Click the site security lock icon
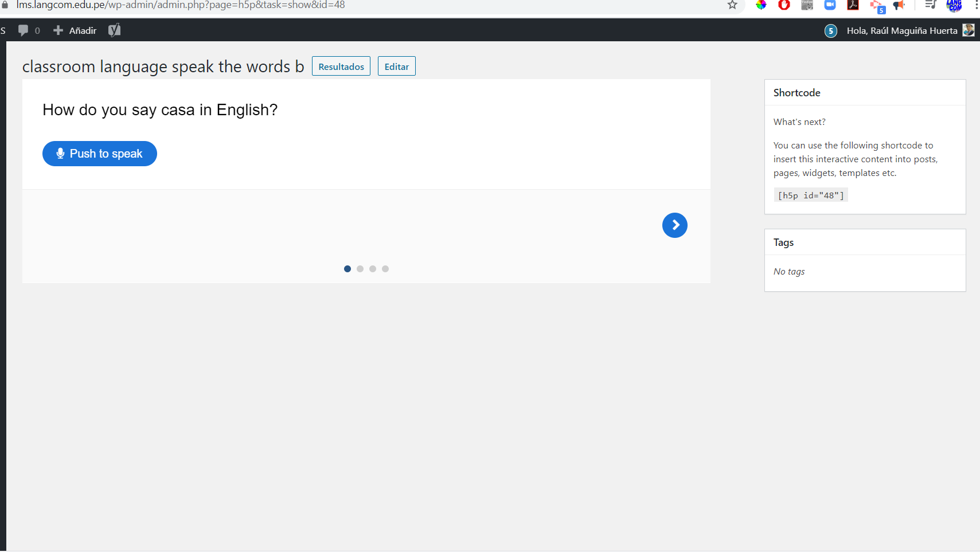Screen dimensions: 980x552 [5, 5]
